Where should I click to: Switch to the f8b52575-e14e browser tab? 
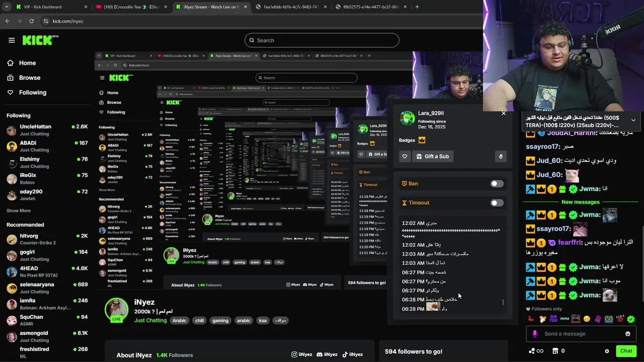(371, 7)
